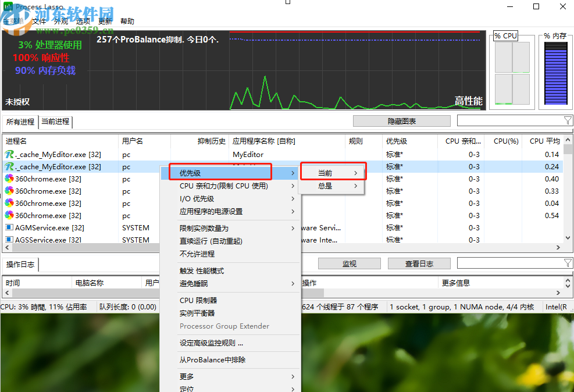The height and width of the screenshot is (392, 574).
Task: Open the 当前 submenu entry
Action: [331, 173]
